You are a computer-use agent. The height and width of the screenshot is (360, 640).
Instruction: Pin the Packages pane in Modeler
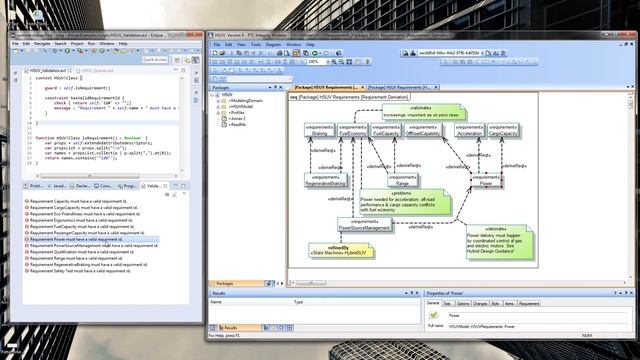tap(276, 87)
